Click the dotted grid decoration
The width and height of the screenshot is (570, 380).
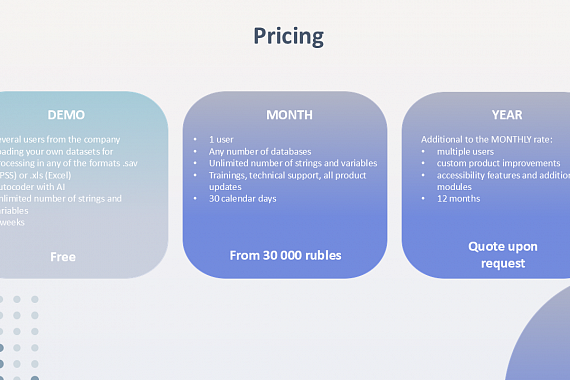(19, 338)
